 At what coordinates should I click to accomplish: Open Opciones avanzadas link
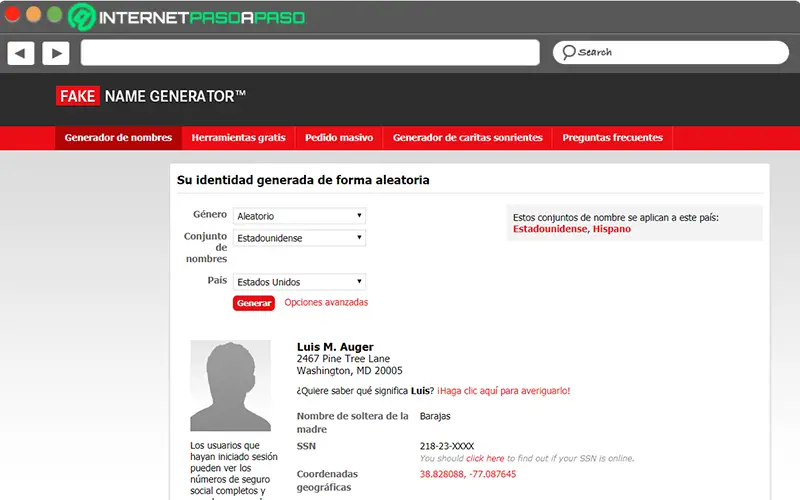(326, 303)
